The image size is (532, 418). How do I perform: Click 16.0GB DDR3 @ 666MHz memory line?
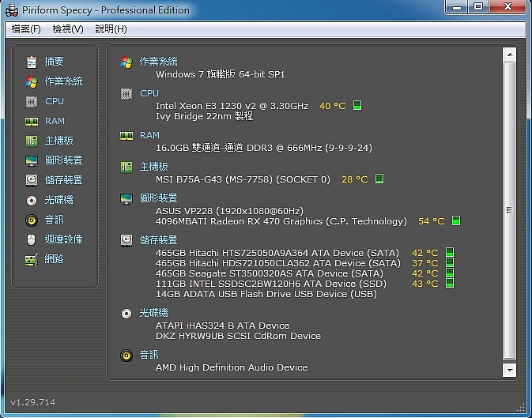point(264,148)
